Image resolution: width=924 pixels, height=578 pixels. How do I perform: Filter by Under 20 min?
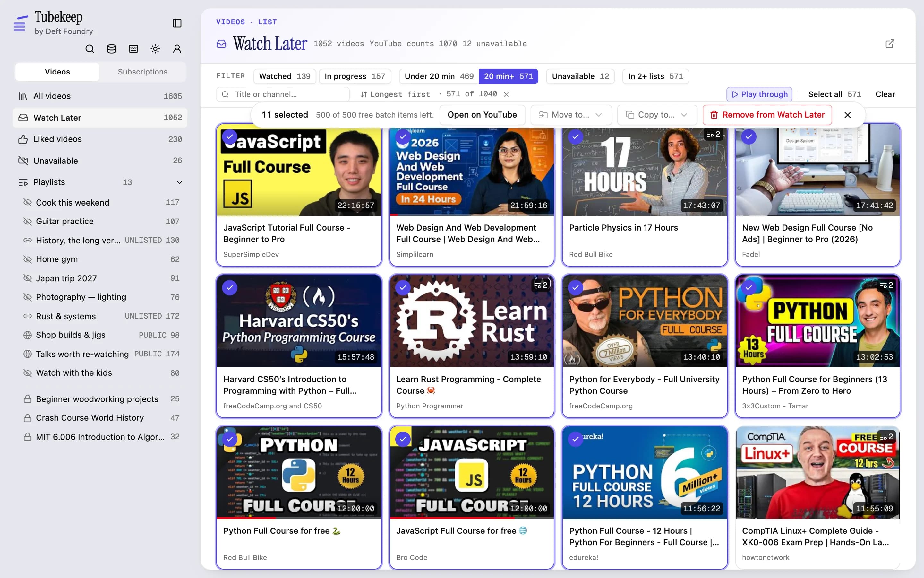(x=439, y=76)
